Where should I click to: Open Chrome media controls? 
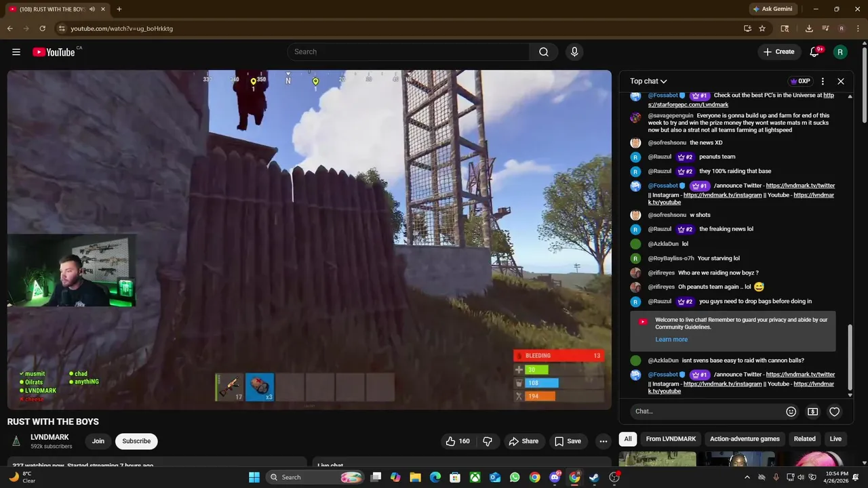[x=825, y=28]
